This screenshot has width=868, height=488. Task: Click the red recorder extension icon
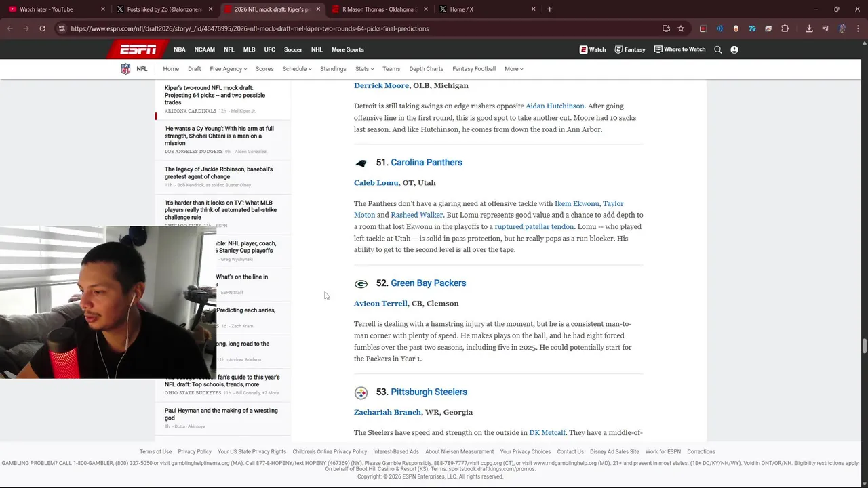coord(703,28)
